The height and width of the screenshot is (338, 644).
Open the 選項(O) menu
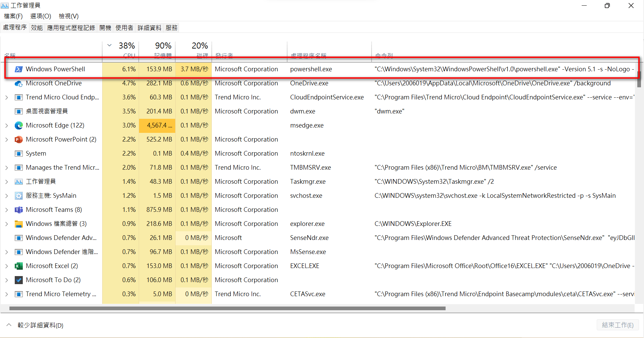41,16
